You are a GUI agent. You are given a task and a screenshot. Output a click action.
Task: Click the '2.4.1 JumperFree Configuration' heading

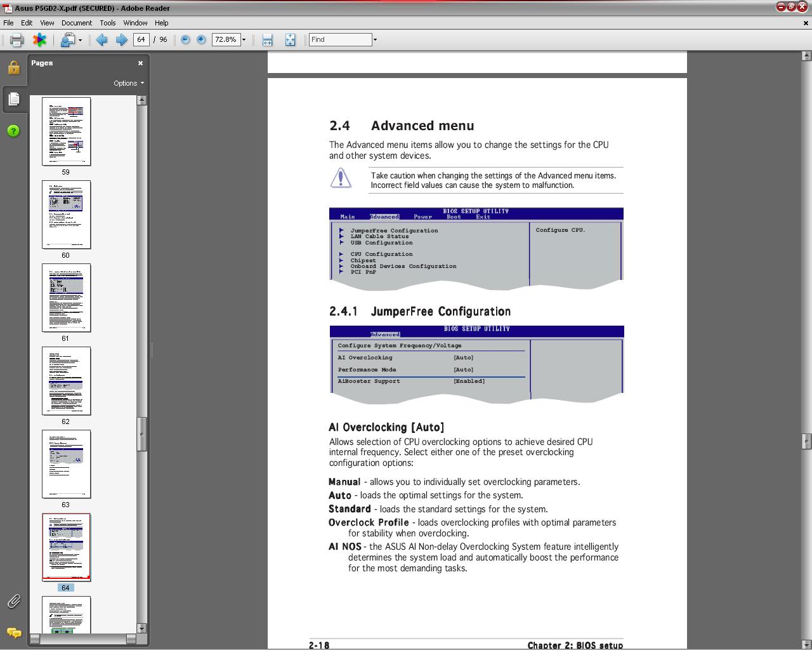point(420,312)
